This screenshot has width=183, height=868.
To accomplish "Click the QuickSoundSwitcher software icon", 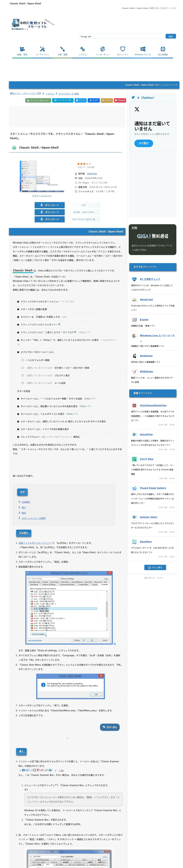I will point(134,405).
